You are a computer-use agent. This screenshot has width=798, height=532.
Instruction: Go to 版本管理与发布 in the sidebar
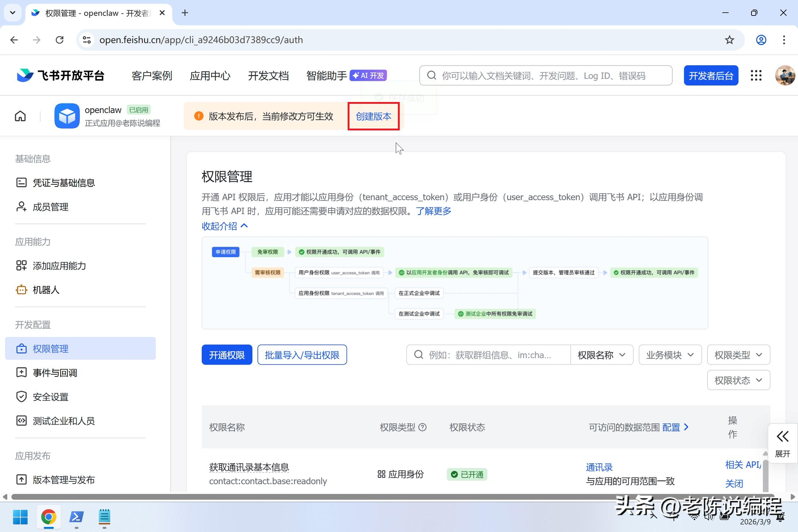(64, 480)
